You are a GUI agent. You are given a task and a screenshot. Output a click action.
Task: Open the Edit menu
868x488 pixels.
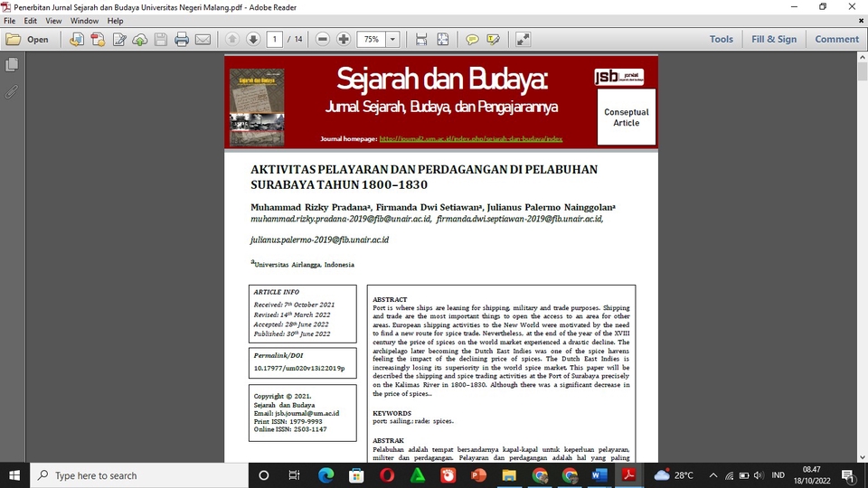(x=30, y=21)
